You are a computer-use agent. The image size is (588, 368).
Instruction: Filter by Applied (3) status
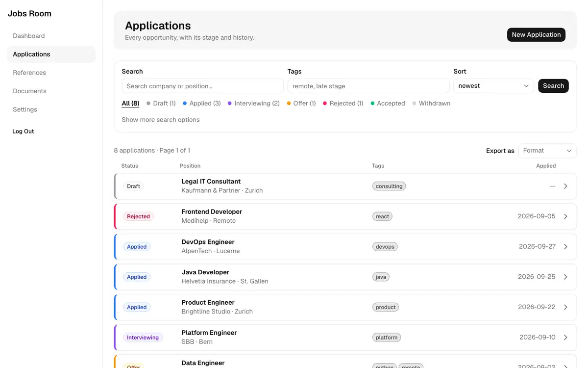click(202, 104)
